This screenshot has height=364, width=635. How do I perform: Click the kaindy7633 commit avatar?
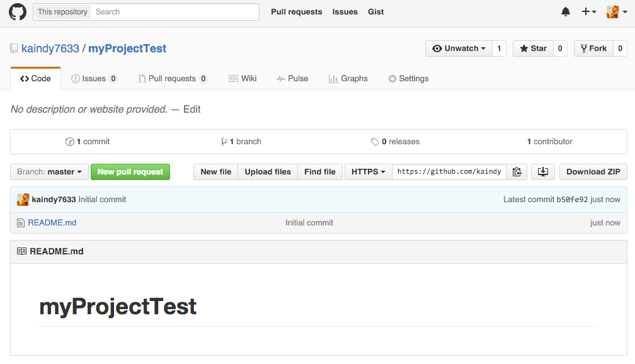click(23, 200)
